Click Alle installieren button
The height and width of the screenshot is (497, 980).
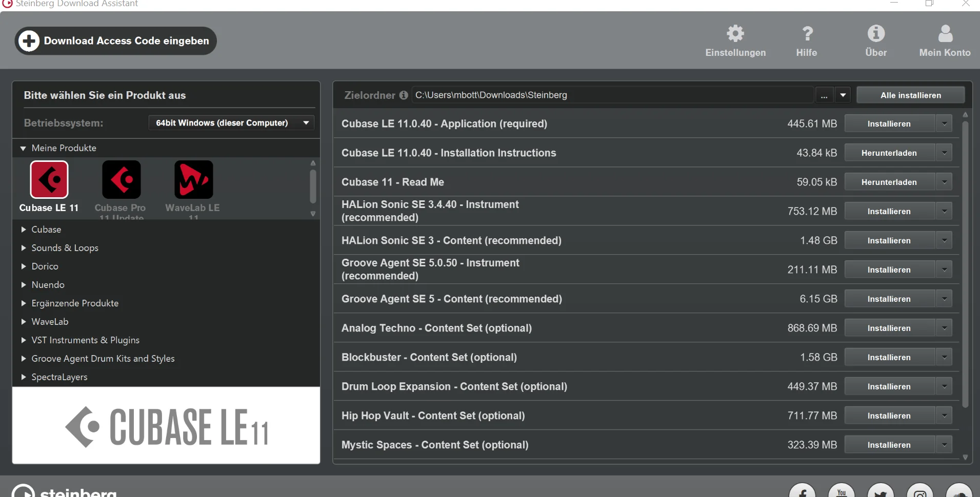[x=911, y=95]
